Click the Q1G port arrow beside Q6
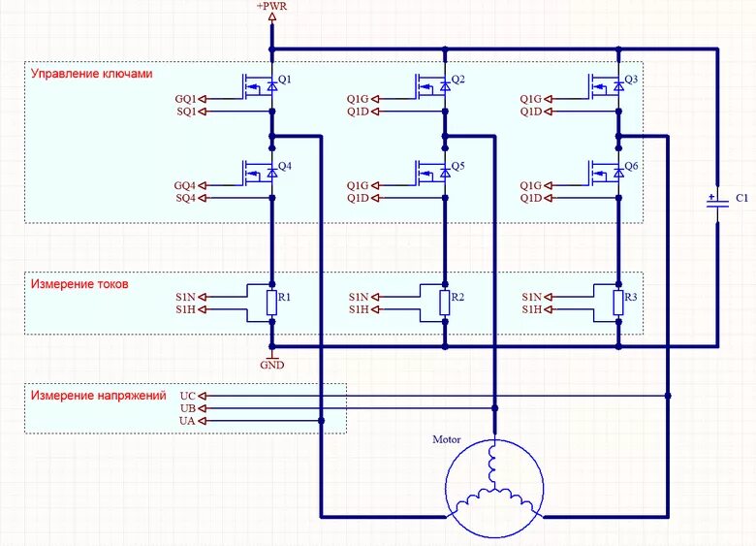The image size is (756, 546). click(549, 185)
